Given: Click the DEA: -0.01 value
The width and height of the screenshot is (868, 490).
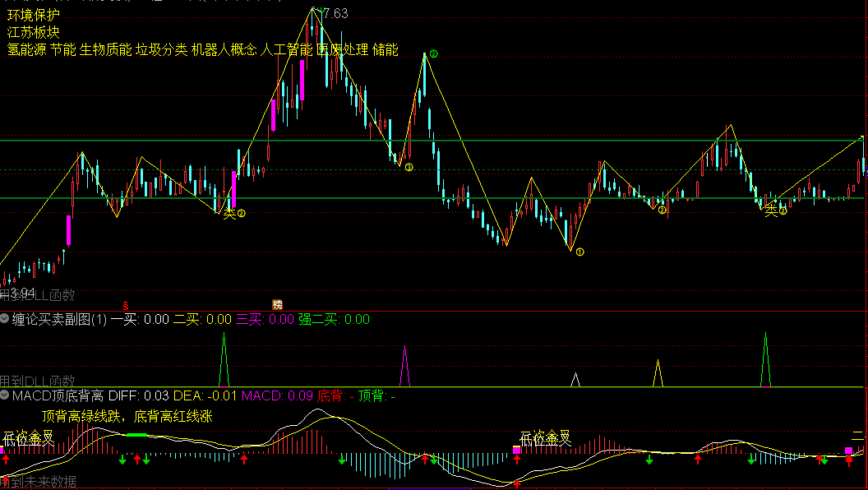Looking at the screenshot, I should 205,396.
